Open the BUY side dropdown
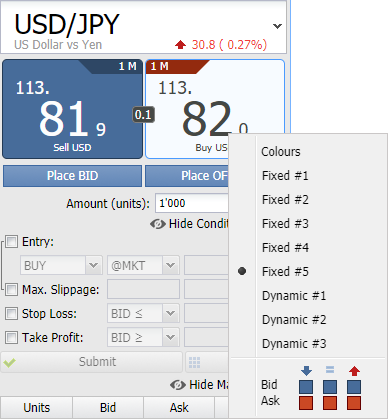This screenshot has height=419, width=388. tap(61, 265)
